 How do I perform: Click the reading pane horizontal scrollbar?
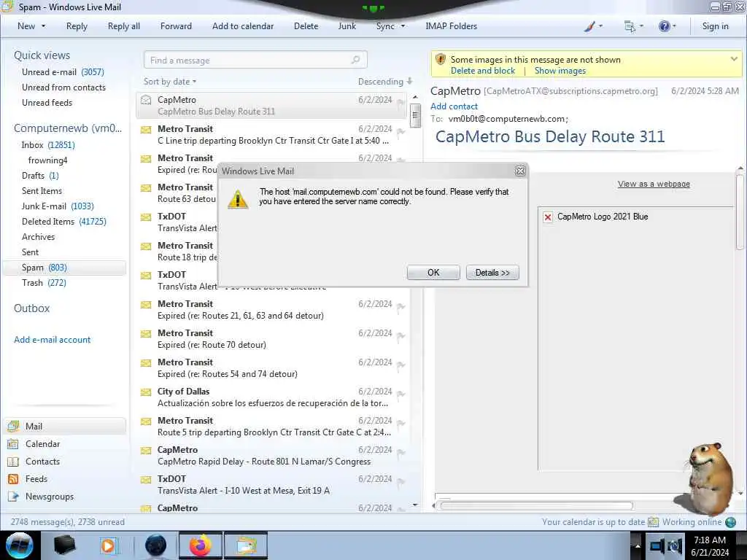coord(536,505)
